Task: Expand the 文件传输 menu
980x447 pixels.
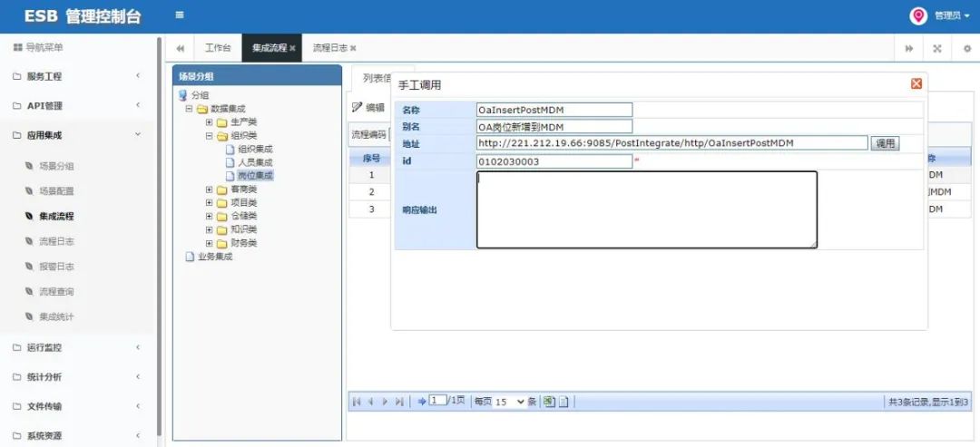Action: [77, 406]
